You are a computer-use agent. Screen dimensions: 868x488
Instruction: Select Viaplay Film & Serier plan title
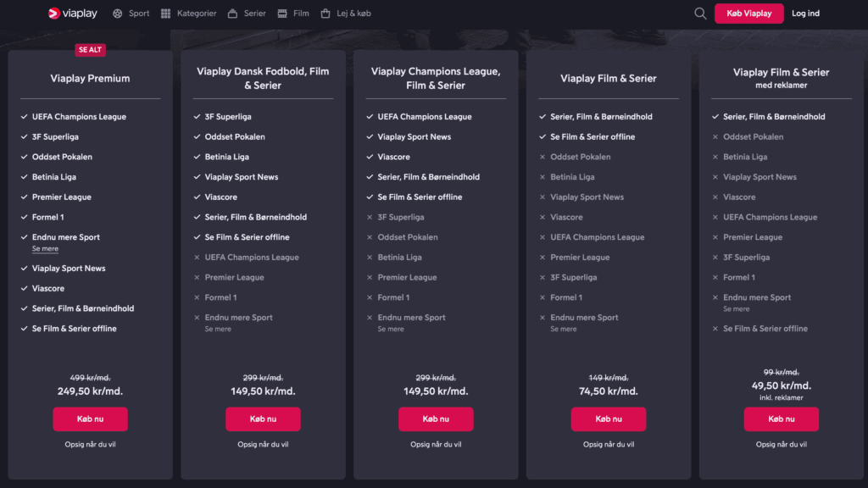pos(609,79)
